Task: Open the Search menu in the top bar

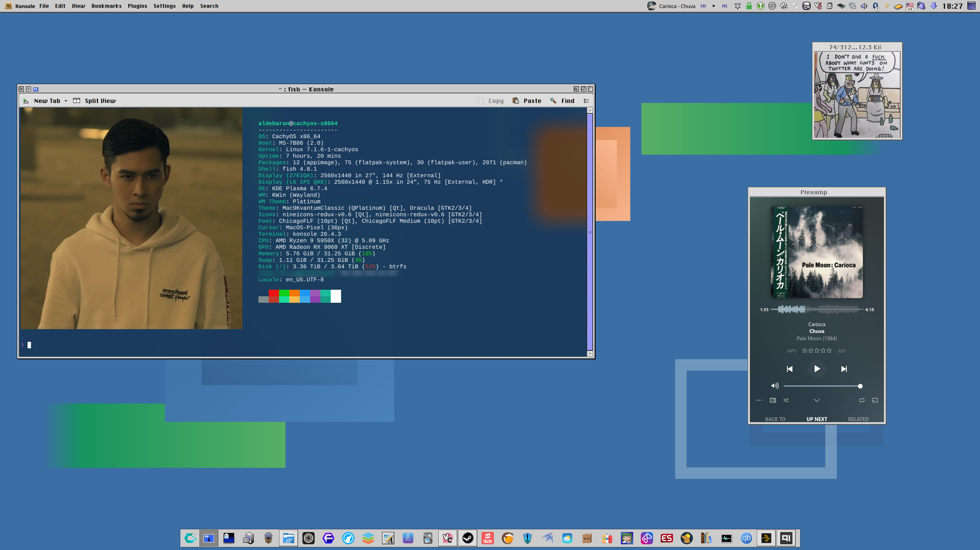Action: coord(209,6)
